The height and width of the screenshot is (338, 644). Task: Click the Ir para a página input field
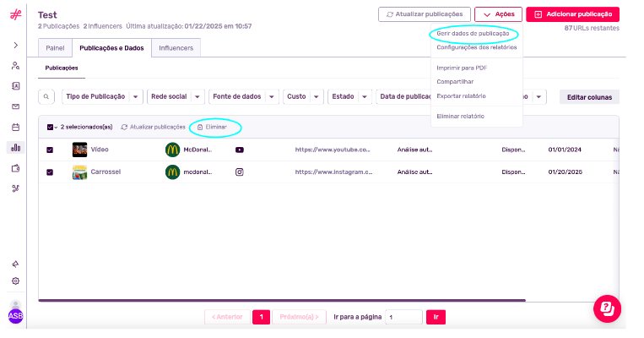403,317
